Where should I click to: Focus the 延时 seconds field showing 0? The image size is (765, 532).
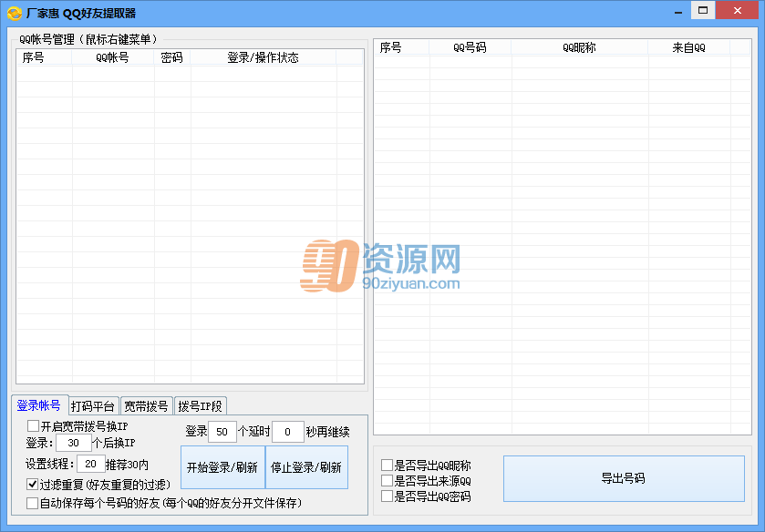[288, 432]
